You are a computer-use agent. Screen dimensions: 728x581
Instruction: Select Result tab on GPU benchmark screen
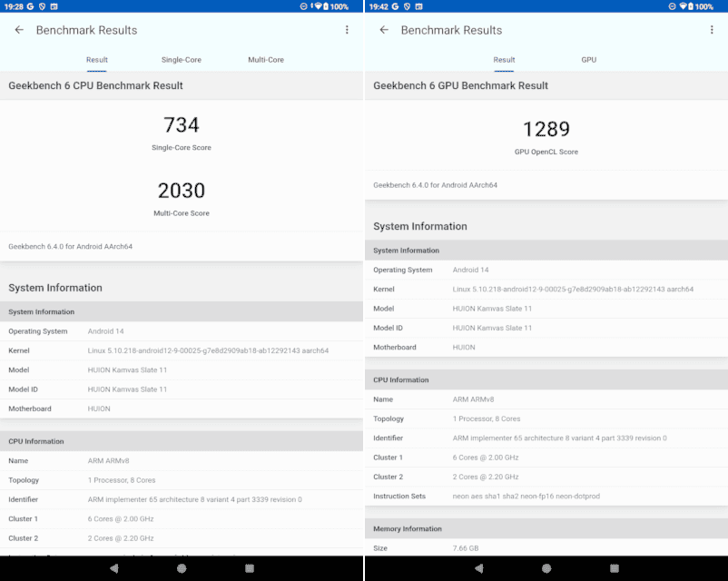[504, 60]
